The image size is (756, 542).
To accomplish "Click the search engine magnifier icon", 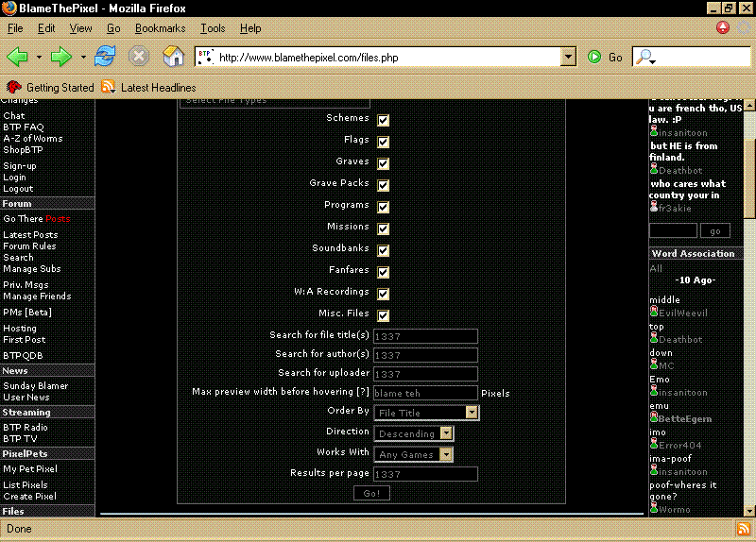I will (x=644, y=57).
